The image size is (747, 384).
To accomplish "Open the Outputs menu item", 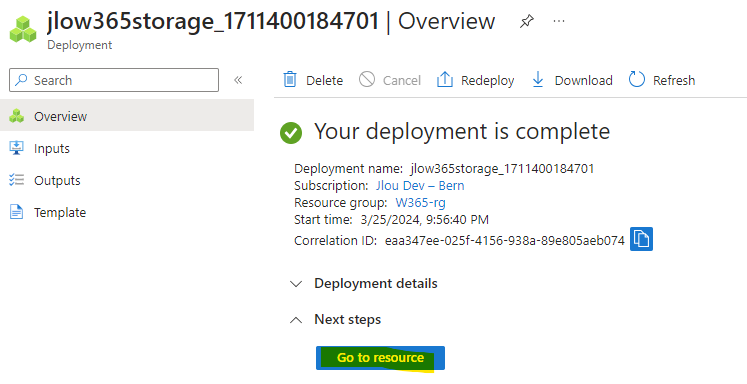I will 127,180.
